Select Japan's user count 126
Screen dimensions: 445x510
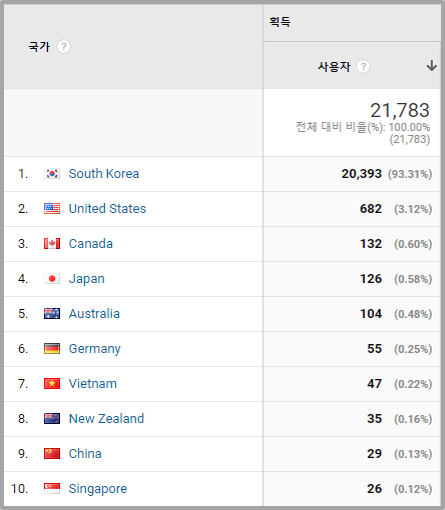371,279
